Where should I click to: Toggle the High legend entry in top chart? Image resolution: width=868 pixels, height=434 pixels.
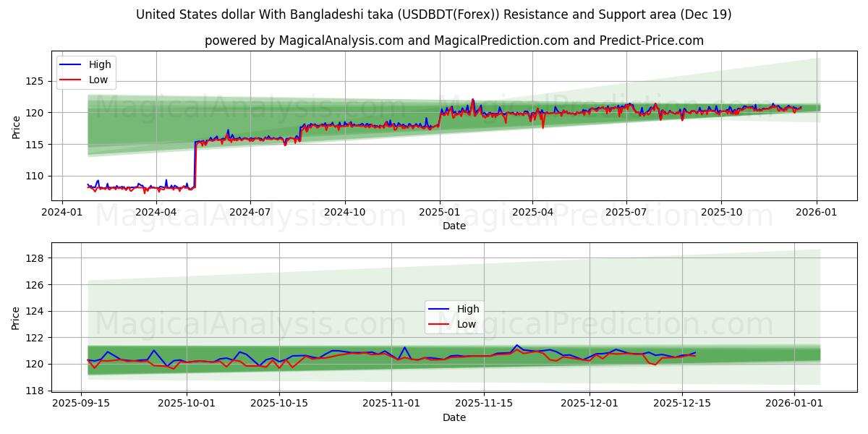pos(101,64)
